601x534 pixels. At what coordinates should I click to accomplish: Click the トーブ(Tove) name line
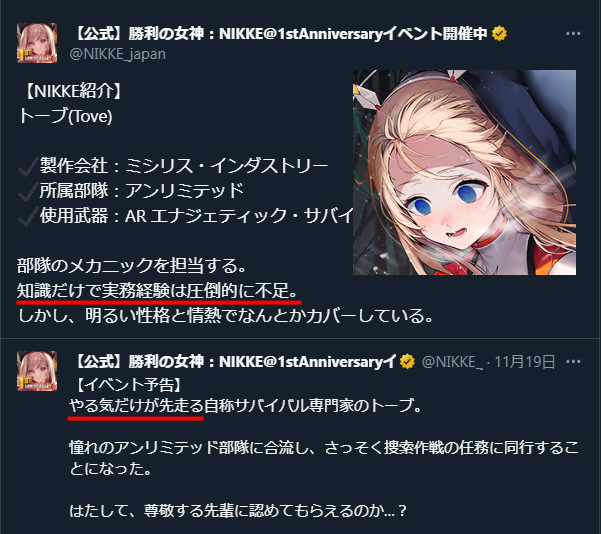(x=66, y=116)
